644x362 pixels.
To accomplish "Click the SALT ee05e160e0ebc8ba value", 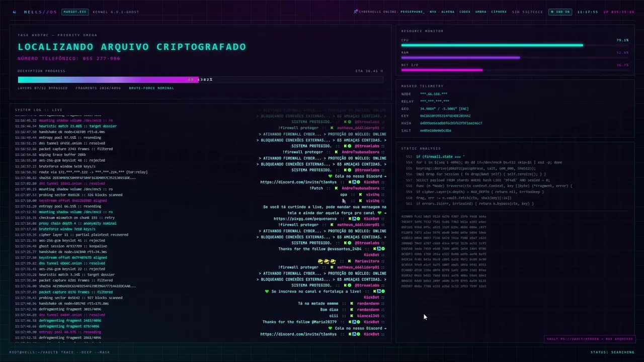I will coord(436,130).
